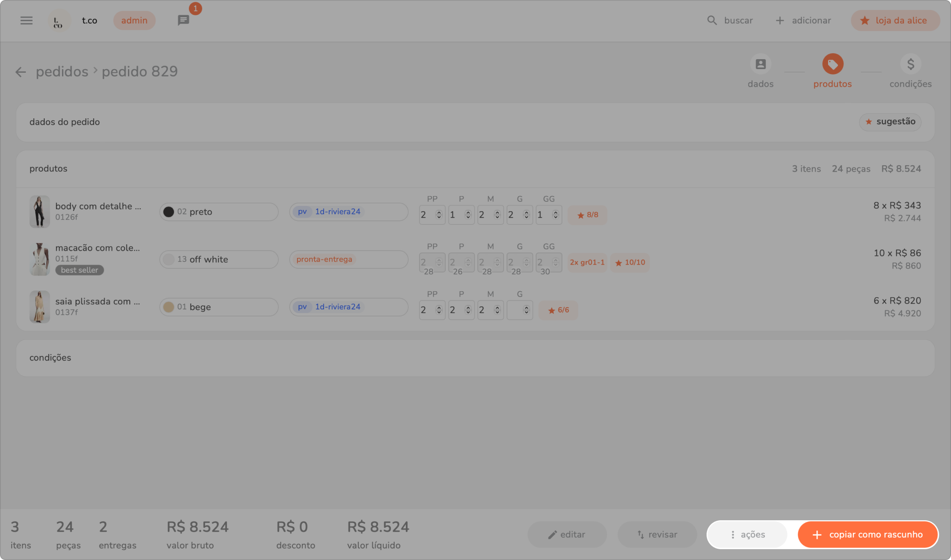The image size is (951, 560).
Task: Open the macacão product thumbnail
Action: [40, 259]
